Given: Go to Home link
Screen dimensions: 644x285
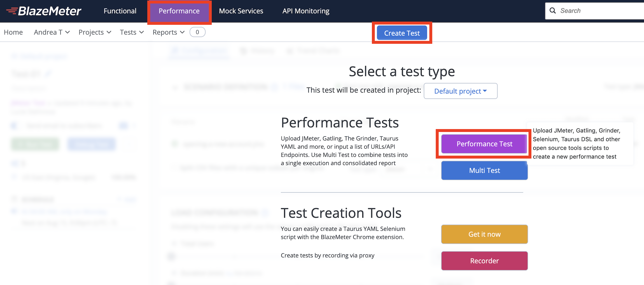Looking at the screenshot, I should (13, 32).
